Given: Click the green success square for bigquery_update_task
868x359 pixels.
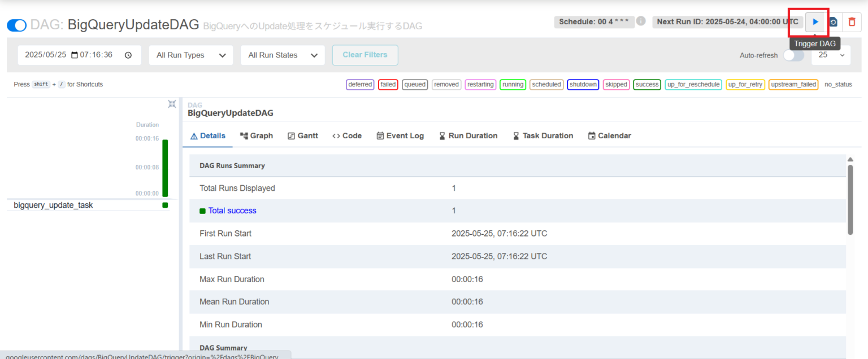Looking at the screenshot, I should pos(165,205).
